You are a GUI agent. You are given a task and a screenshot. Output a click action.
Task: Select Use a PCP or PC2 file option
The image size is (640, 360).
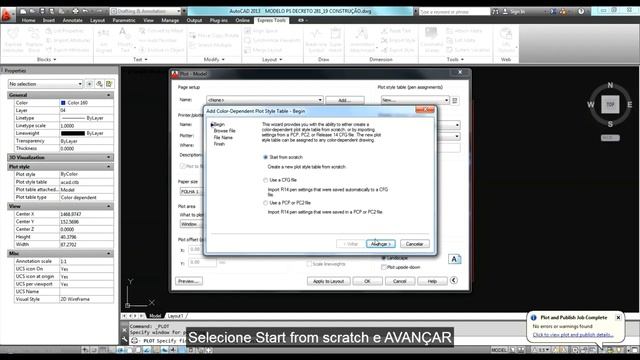[x=266, y=203]
